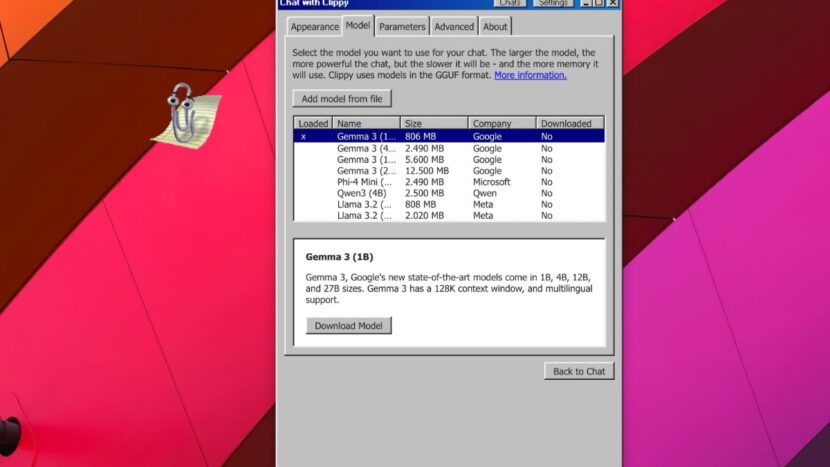Image resolution: width=830 pixels, height=467 pixels.
Task: Select the Qwen3 (4B) model row
Action: point(449,193)
